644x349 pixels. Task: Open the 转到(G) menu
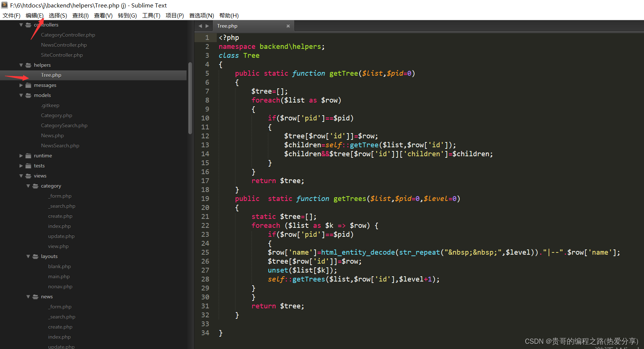pyautogui.click(x=127, y=16)
